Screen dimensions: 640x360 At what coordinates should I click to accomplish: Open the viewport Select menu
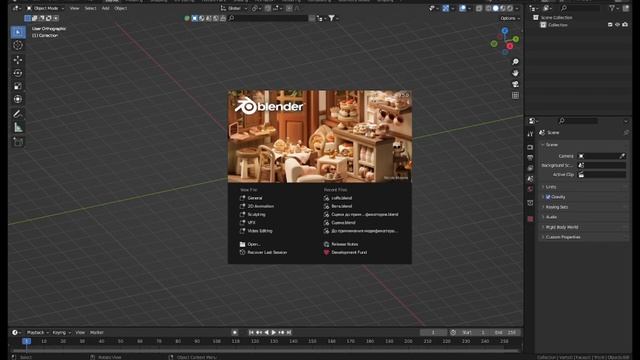tap(90, 8)
